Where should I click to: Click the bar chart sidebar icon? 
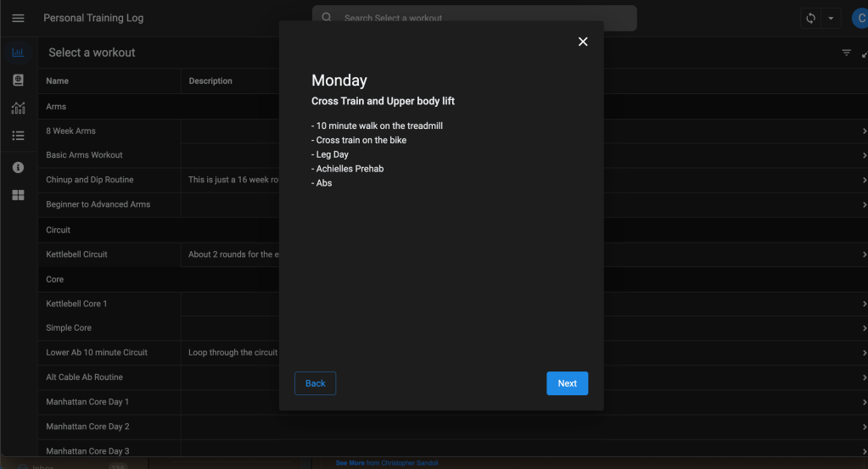click(18, 53)
